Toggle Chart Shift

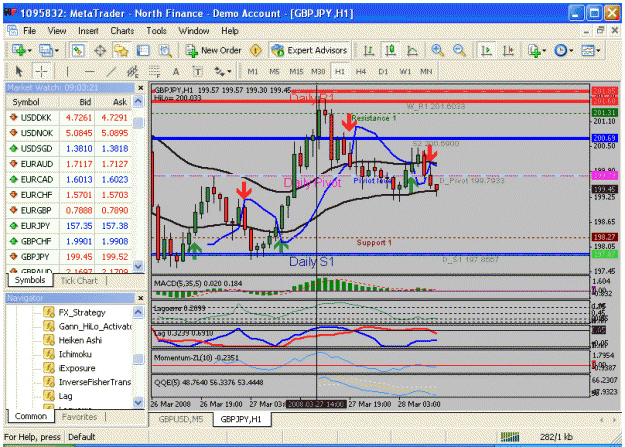508,51
